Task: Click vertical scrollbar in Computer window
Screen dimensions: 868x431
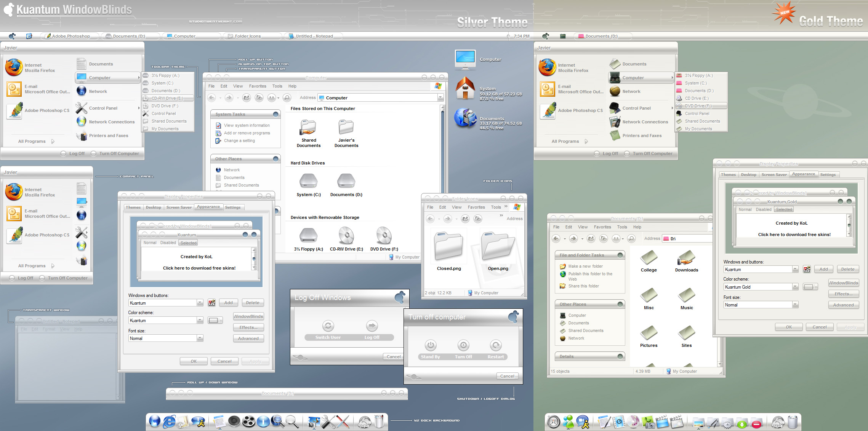Action: click(x=442, y=148)
